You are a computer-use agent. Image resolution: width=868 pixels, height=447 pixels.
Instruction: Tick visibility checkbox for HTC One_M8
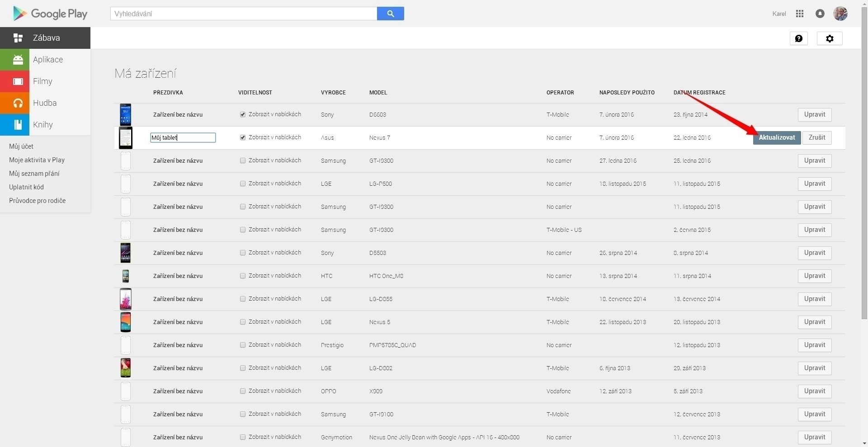point(243,276)
